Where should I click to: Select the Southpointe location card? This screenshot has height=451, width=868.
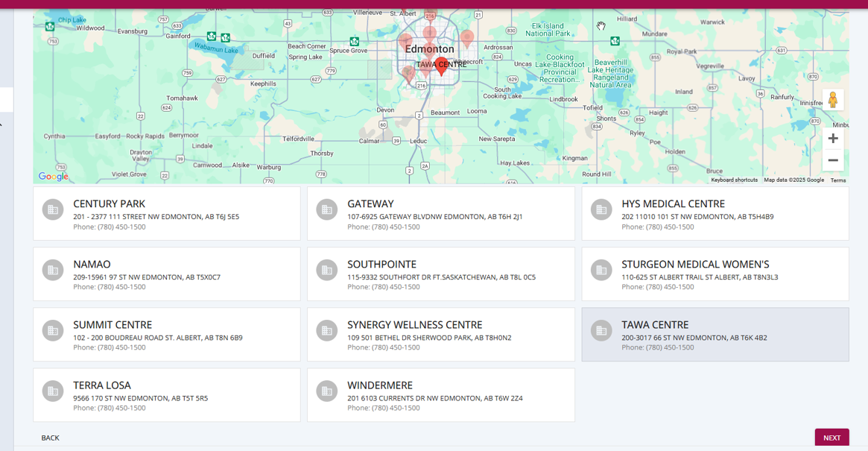(x=440, y=274)
